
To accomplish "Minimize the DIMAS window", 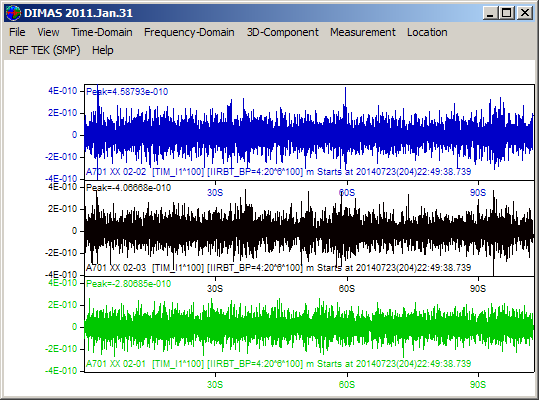I will (490, 13).
